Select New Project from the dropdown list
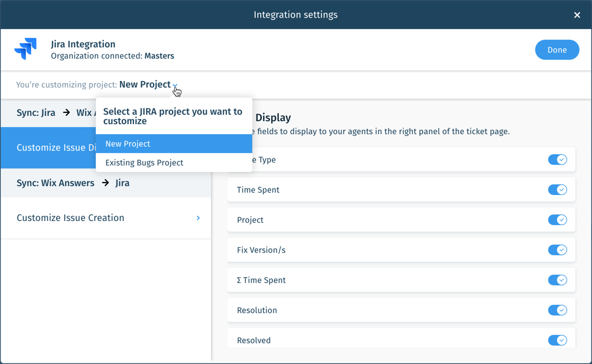The height and width of the screenshot is (364, 592). click(x=174, y=144)
